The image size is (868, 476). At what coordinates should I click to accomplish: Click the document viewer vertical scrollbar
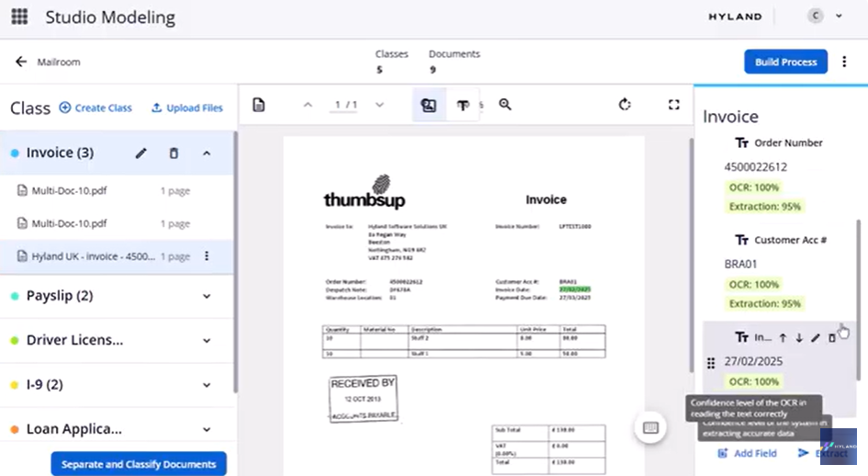pos(691,255)
